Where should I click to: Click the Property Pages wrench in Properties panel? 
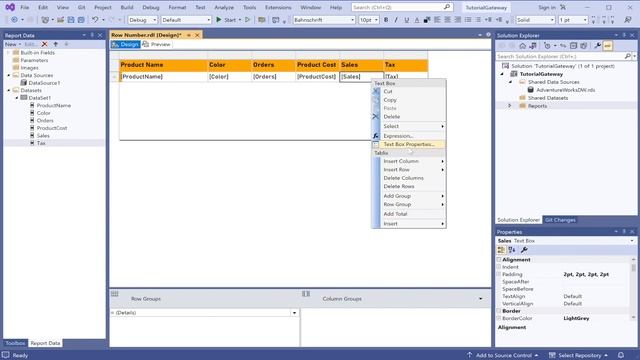coord(524,250)
